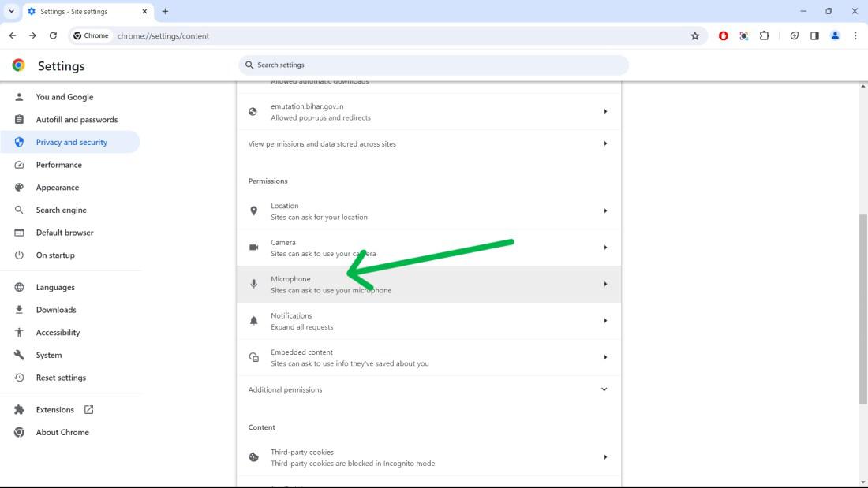Screen dimensions: 868x488
Task: Click the Downloads arrow icon in sidebar
Action: tap(19, 310)
